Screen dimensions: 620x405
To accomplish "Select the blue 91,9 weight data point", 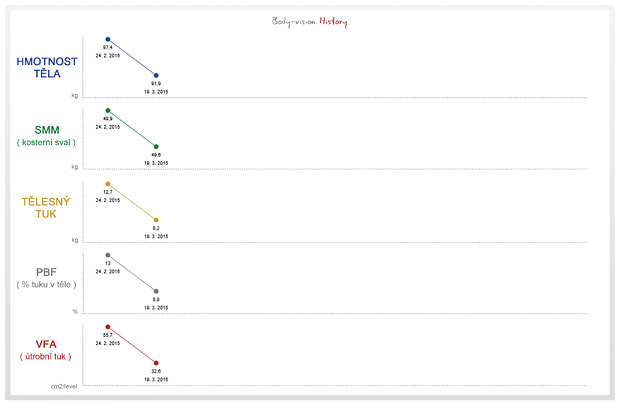I will point(156,75).
